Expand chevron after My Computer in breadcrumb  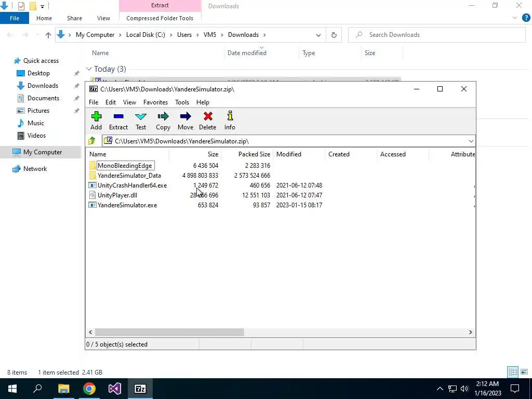click(120, 35)
